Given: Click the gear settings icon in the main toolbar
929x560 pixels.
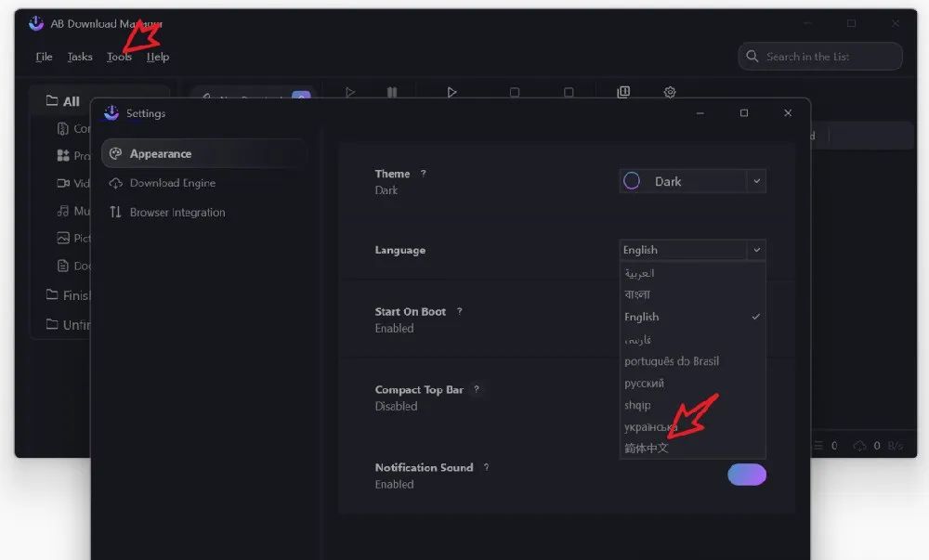Looking at the screenshot, I should coord(670,92).
